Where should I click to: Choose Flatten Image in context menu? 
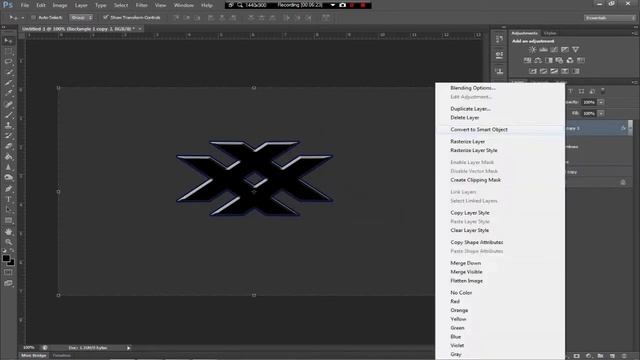coord(466,281)
